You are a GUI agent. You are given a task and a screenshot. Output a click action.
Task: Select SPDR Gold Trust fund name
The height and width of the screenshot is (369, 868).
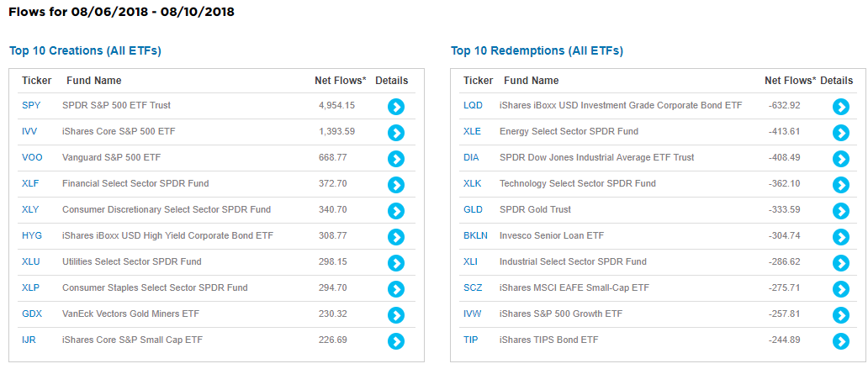pyautogui.click(x=535, y=209)
